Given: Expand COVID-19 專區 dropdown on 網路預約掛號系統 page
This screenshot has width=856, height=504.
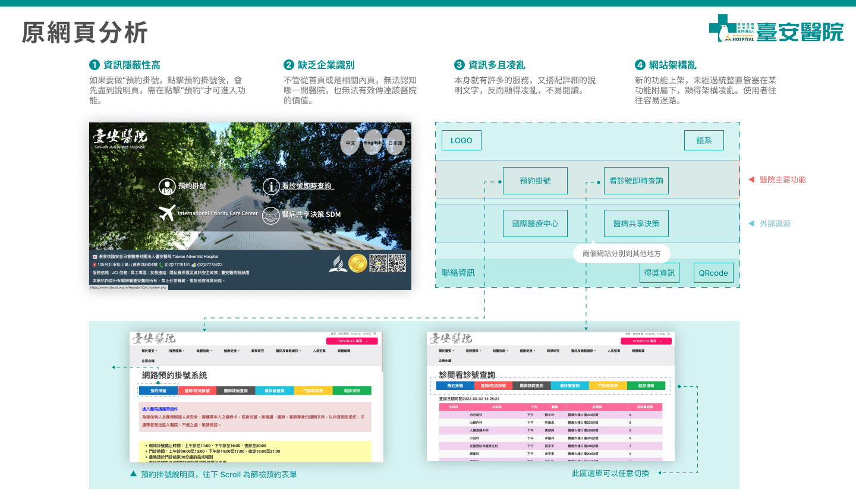Looking at the screenshot, I should point(352,341).
